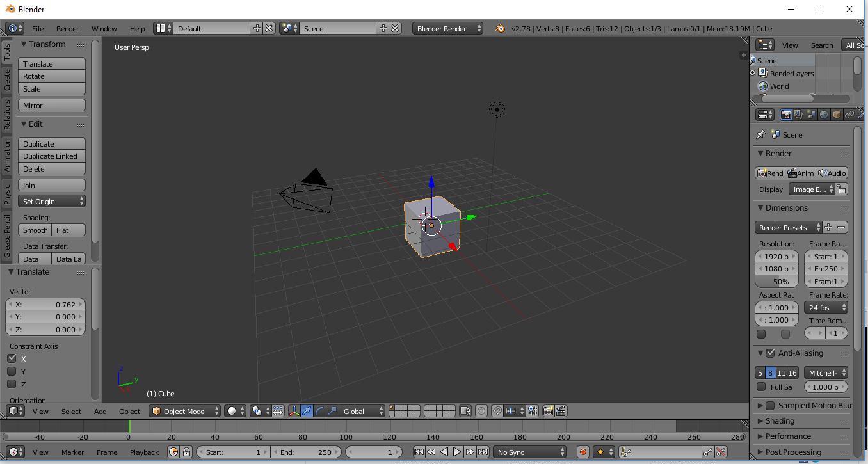Switch to the Create tab
This screenshot has width=868, height=464.
(x=7, y=80)
